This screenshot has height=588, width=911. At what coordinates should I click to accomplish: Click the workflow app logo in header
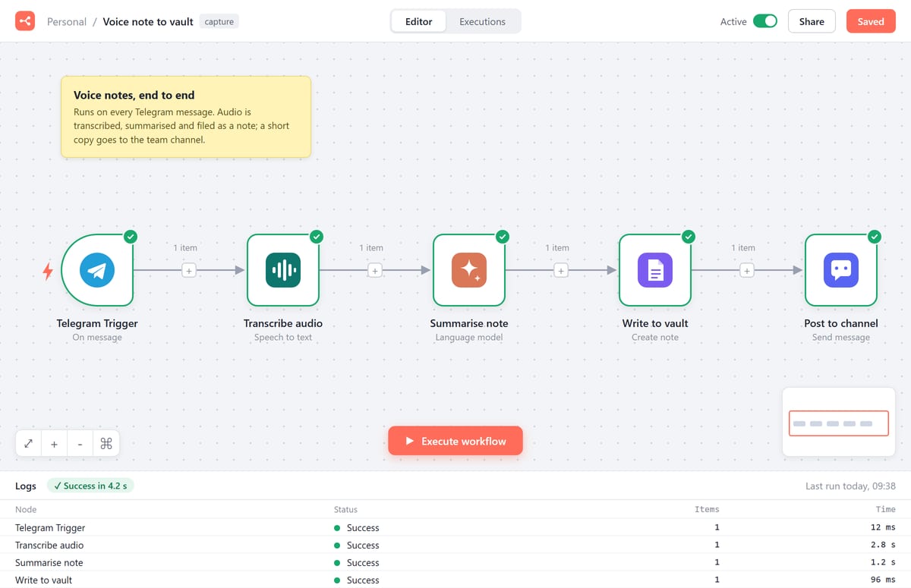point(25,21)
